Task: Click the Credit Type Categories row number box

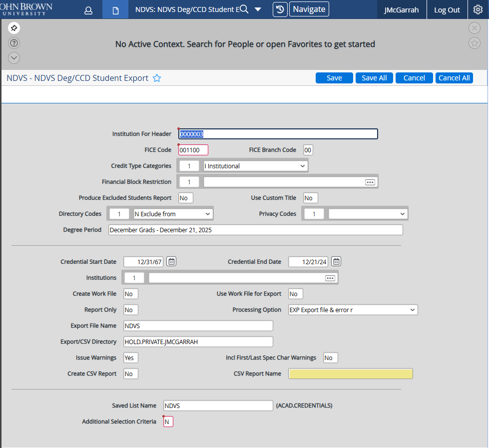Action: click(189, 166)
